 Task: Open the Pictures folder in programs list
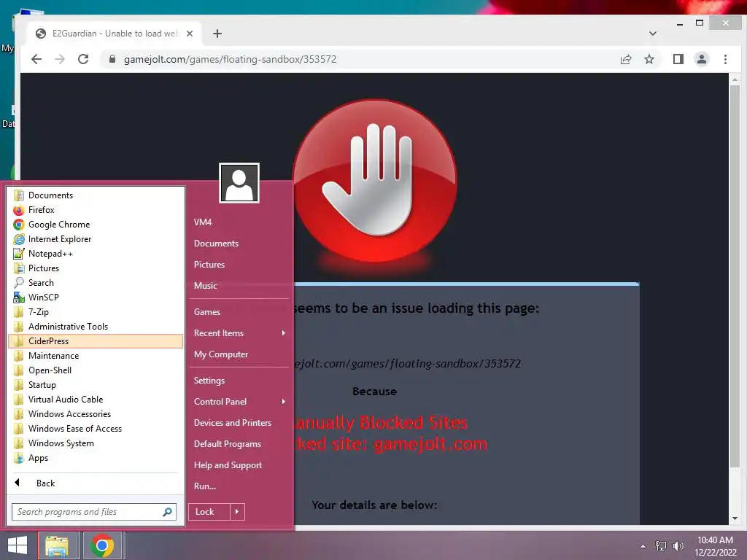[x=96, y=268]
